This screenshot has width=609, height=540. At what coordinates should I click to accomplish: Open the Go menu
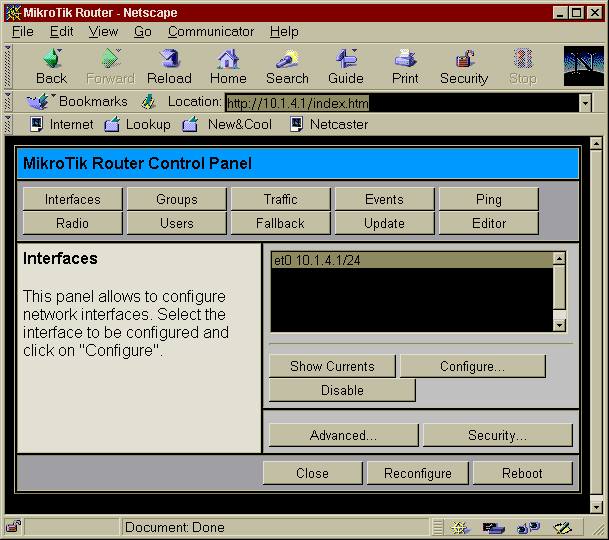(143, 31)
